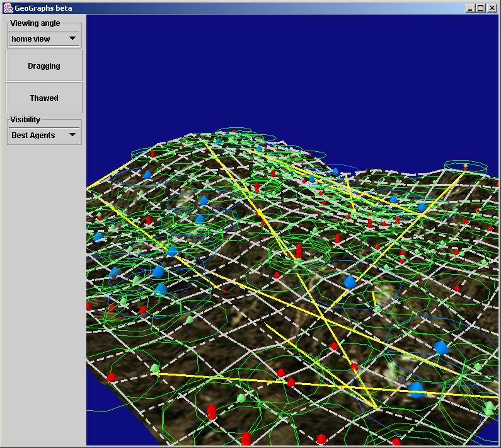The height and width of the screenshot is (448, 501).
Task: Toggle the Thawed button
Action: pyautogui.click(x=44, y=98)
